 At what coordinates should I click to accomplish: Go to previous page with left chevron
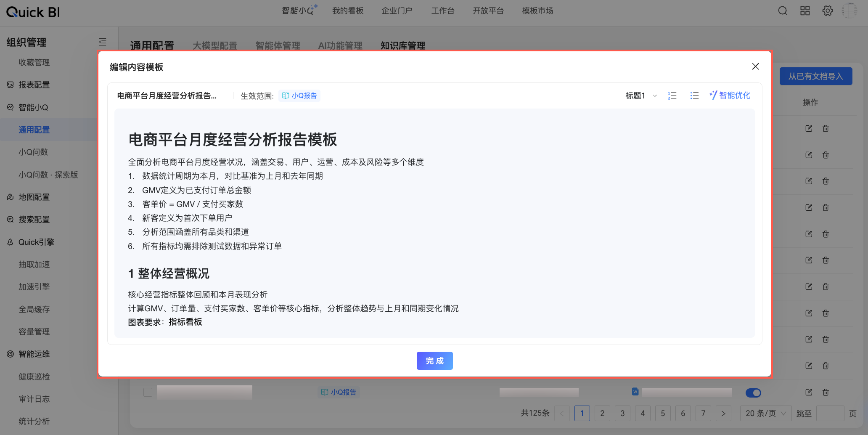click(562, 414)
